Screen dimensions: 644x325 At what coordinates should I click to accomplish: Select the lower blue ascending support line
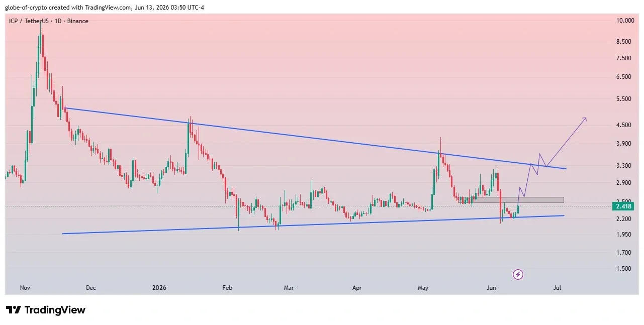313,225
